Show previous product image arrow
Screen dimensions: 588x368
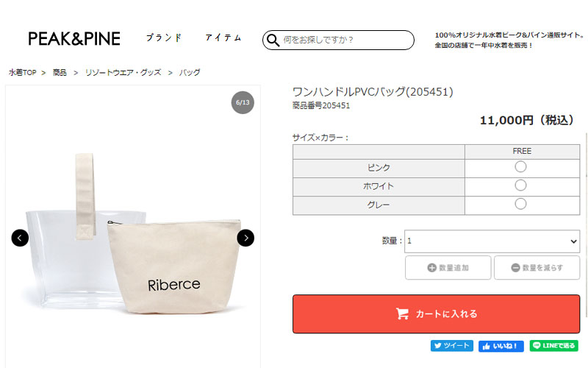tap(20, 238)
